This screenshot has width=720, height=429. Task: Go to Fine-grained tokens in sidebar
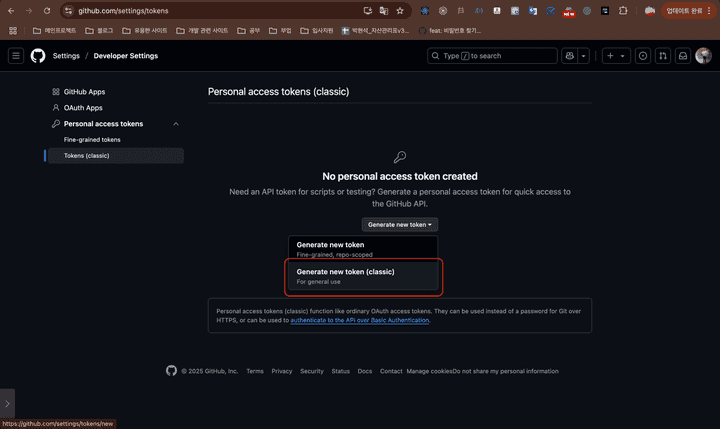92,140
